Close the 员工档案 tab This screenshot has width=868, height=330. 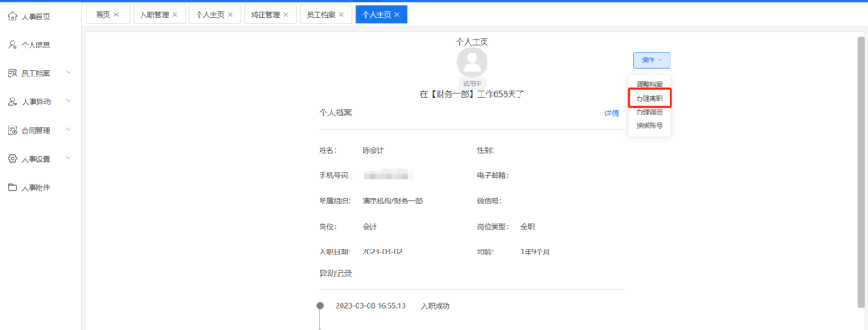click(341, 15)
